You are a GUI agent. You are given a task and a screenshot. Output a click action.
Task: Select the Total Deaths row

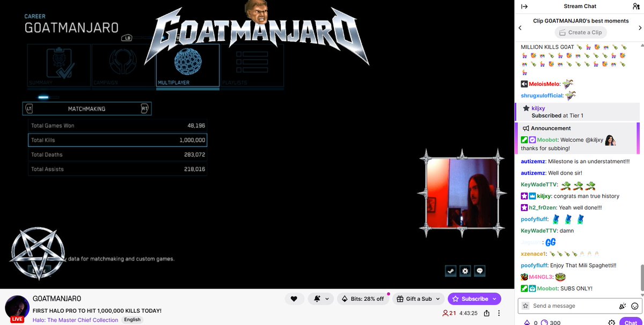pos(118,155)
